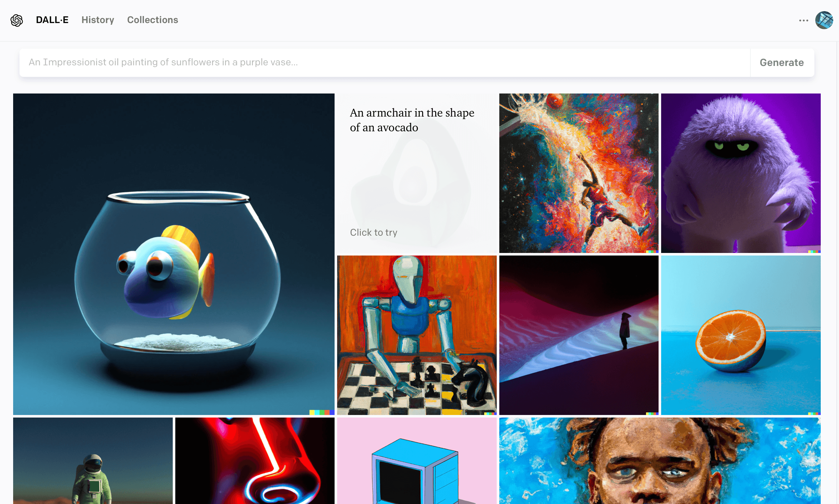Viewport: 839px width, 504px height.
Task: Select the sliced orange on blue thumbnail
Action: 740,335
